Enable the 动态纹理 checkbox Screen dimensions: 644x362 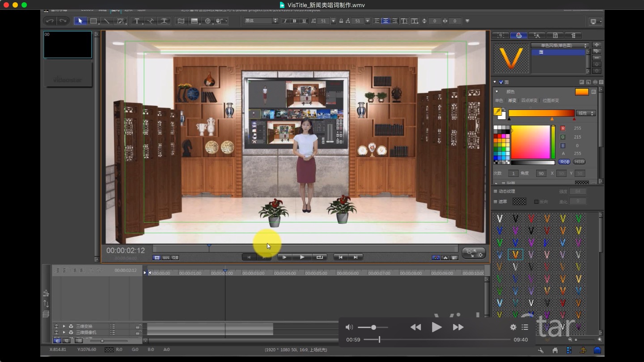495,191
